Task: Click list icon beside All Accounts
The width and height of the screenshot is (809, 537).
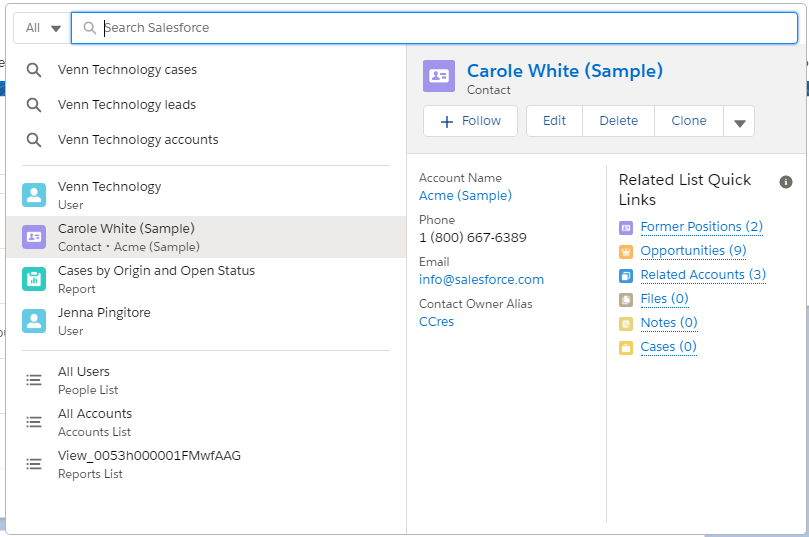Action: [x=34, y=422]
